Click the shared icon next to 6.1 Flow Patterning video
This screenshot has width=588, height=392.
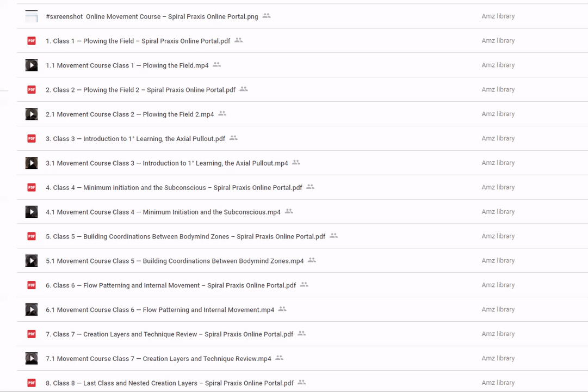(282, 309)
